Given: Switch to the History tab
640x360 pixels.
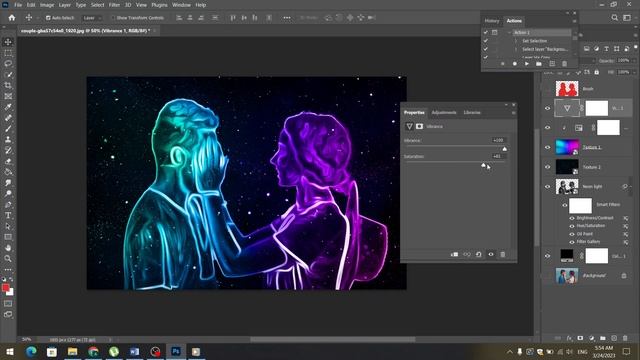Looking at the screenshot, I should pyautogui.click(x=492, y=21).
